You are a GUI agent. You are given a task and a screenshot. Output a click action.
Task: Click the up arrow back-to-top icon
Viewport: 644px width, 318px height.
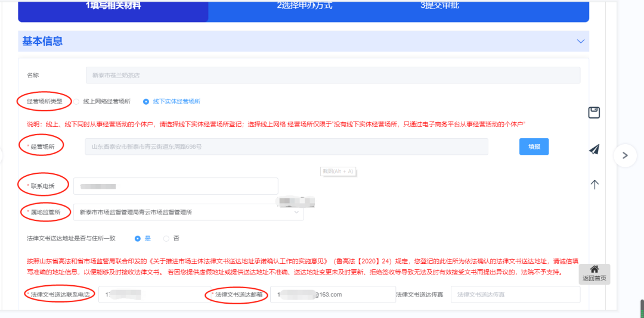(594, 185)
